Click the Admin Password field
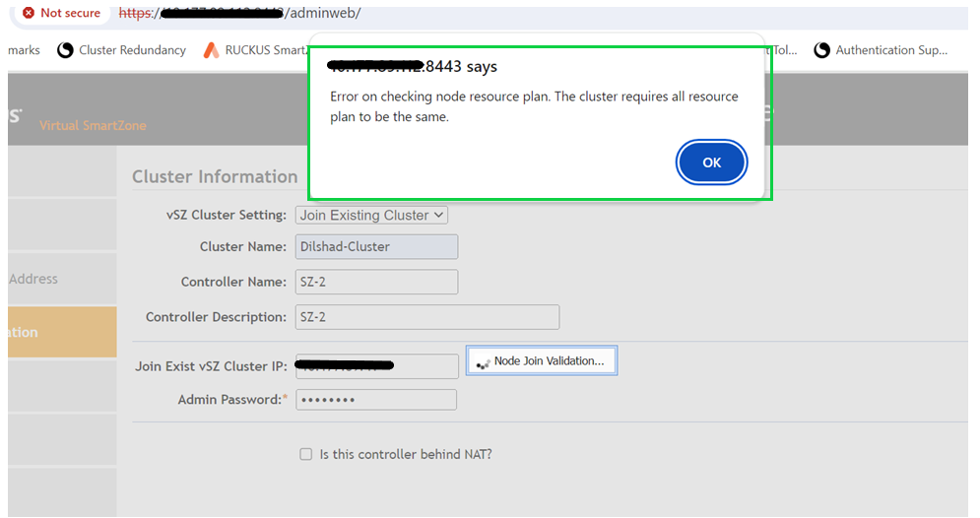The image size is (980, 518). tap(376, 400)
